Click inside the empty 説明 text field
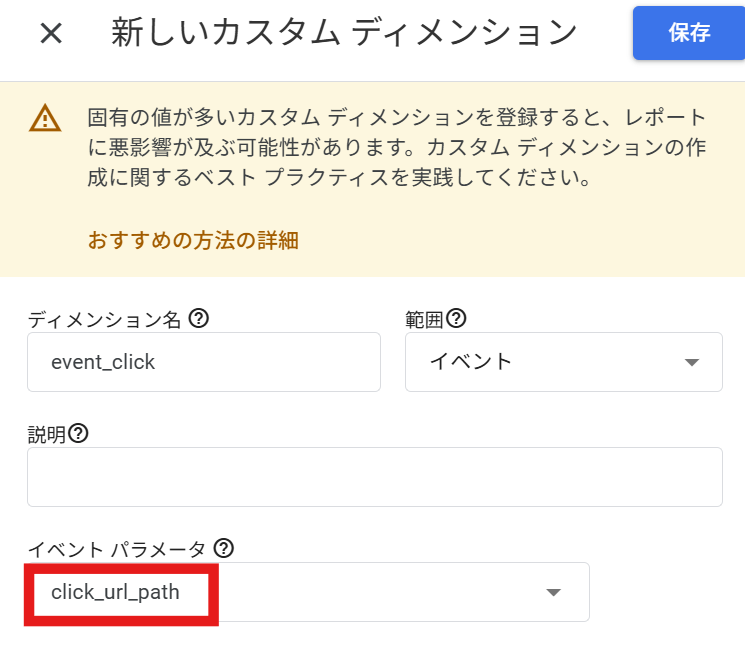Viewport: 745px width, 655px height. click(375, 477)
